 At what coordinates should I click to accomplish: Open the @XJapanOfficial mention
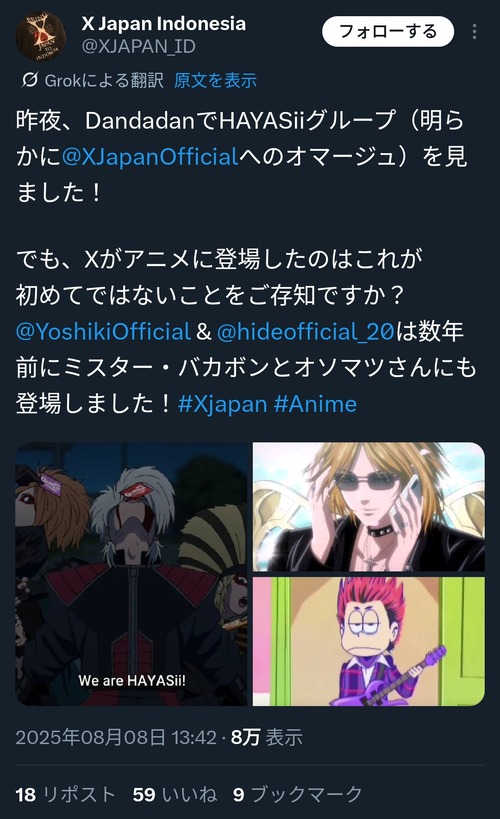(x=150, y=157)
